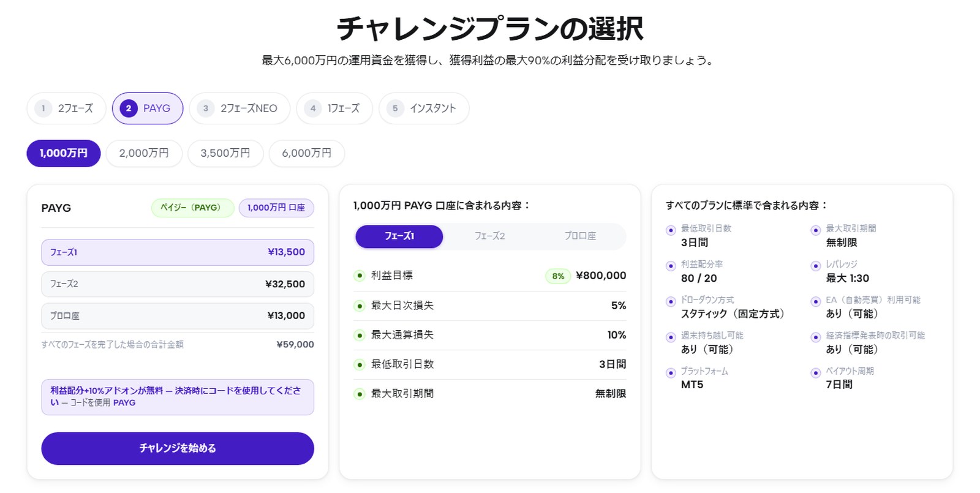Image resolution: width=980 pixels, height=493 pixels.
Task: Click the 8% profit target badge
Action: (558, 276)
